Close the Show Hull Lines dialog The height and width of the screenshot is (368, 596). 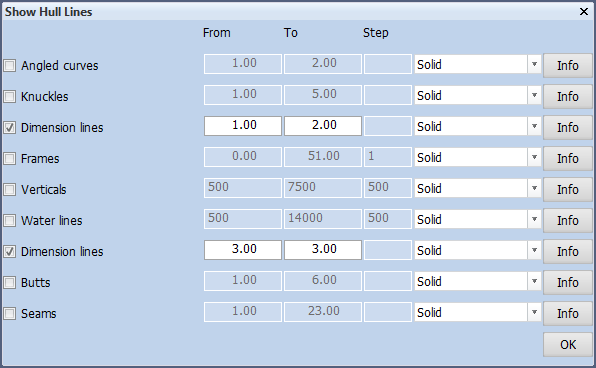click(584, 12)
